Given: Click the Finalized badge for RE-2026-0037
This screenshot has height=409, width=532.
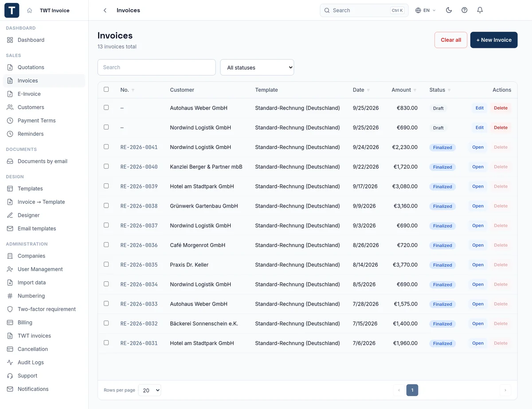Looking at the screenshot, I should [x=442, y=226].
